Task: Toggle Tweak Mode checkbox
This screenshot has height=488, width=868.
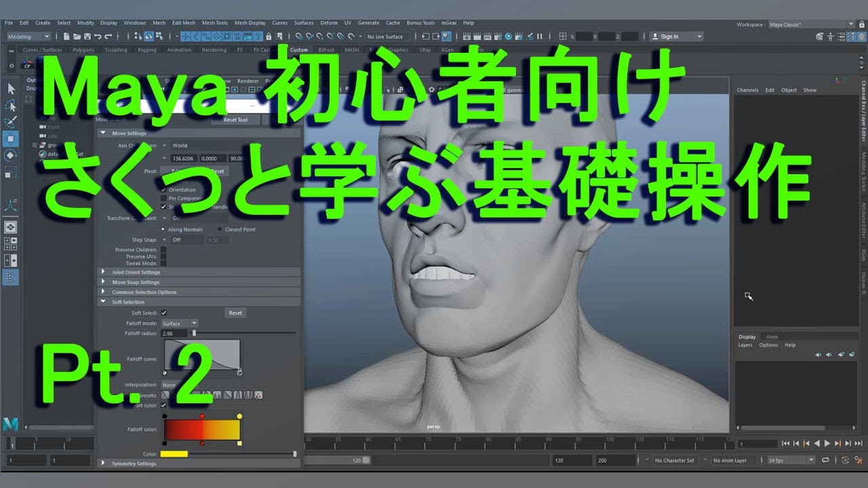Action: [x=163, y=263]
